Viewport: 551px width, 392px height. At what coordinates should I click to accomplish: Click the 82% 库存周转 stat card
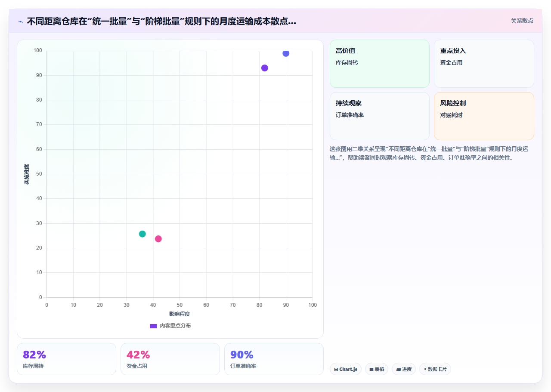pyautogui.click(x=66, y=359)
